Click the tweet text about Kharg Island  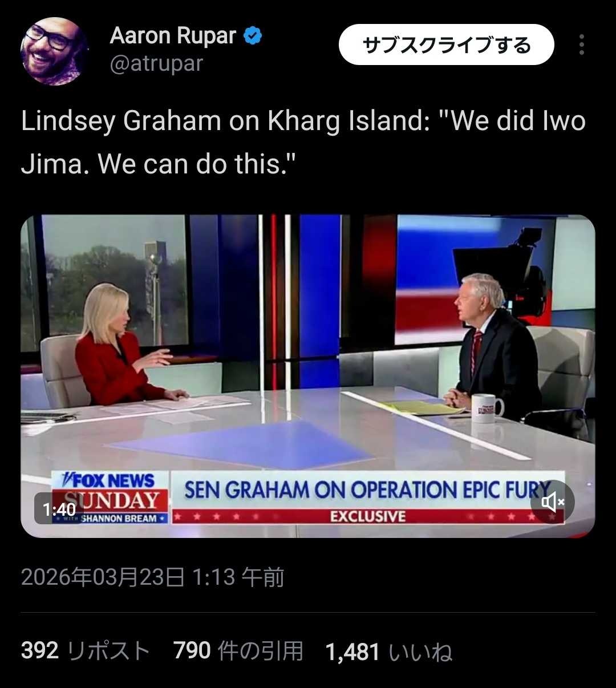303,143
